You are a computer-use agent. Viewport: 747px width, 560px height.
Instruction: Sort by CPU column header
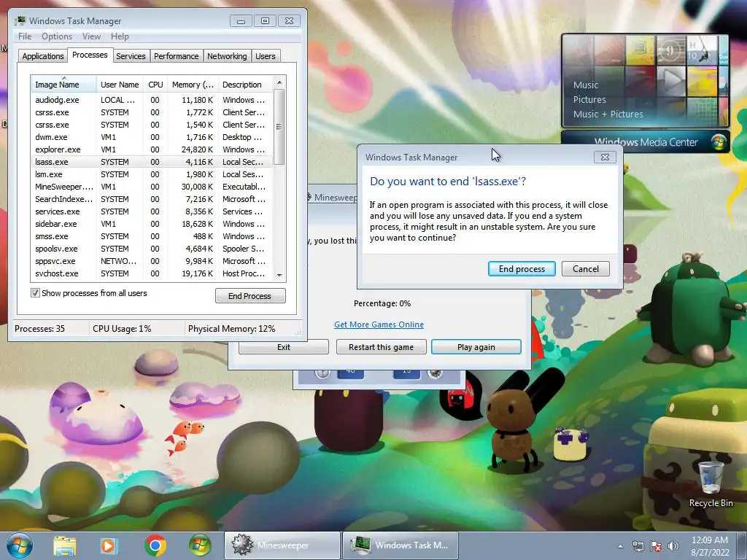click(x=155, y=85)
